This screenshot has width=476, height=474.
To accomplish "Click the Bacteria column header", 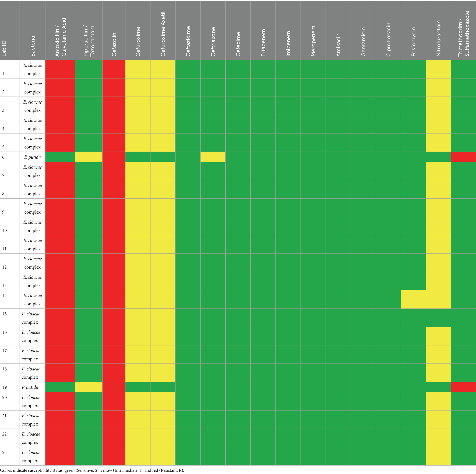I will pyautogui.click(x=33, y=30).
